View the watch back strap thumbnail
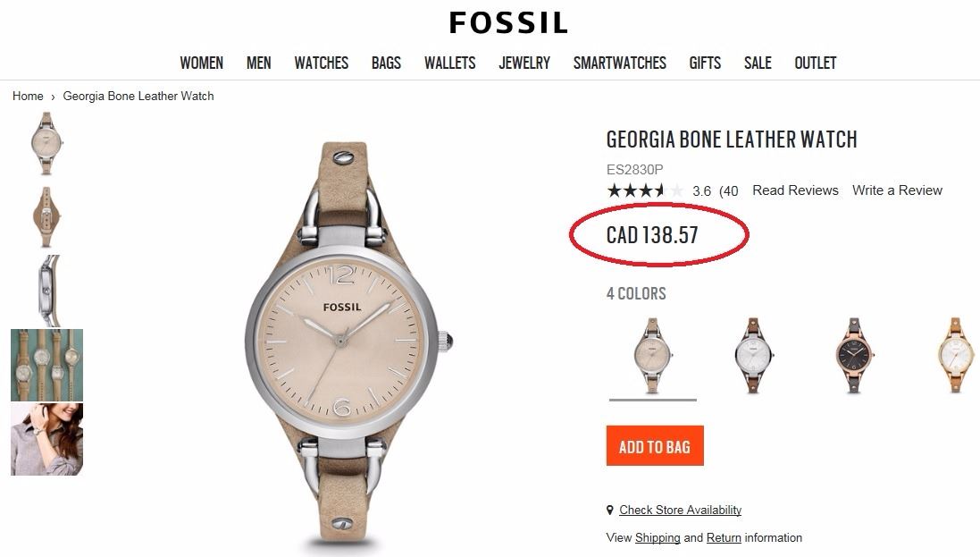The width and height of the screenshot is (980, 557). (46, 216)
